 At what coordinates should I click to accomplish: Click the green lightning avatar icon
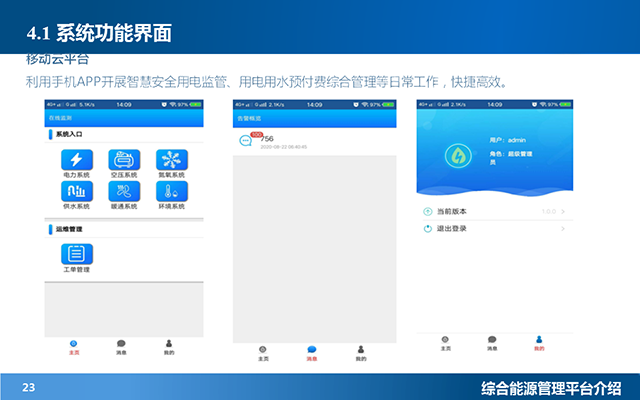point(458,156)
